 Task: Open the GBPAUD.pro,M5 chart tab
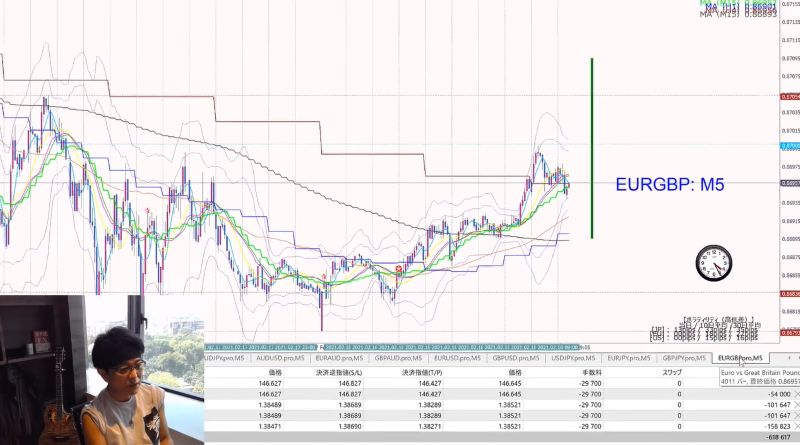point(398,358)
